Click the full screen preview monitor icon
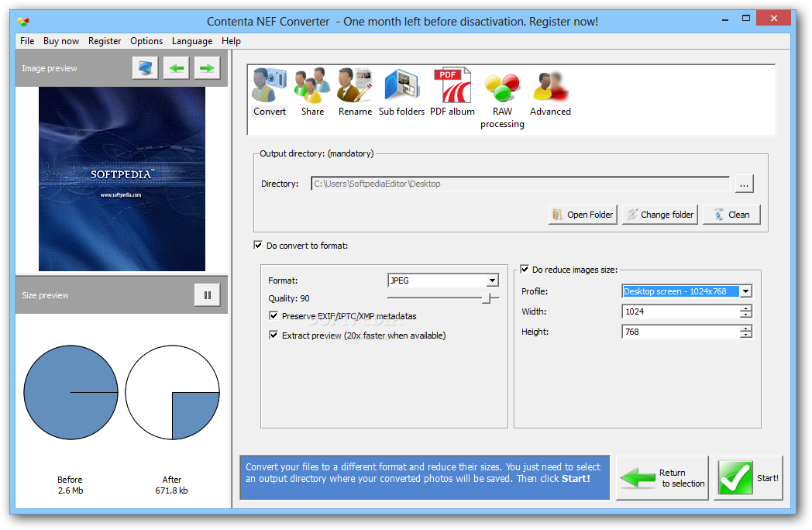This screenshot has width=812, height=530. [145, 68]
